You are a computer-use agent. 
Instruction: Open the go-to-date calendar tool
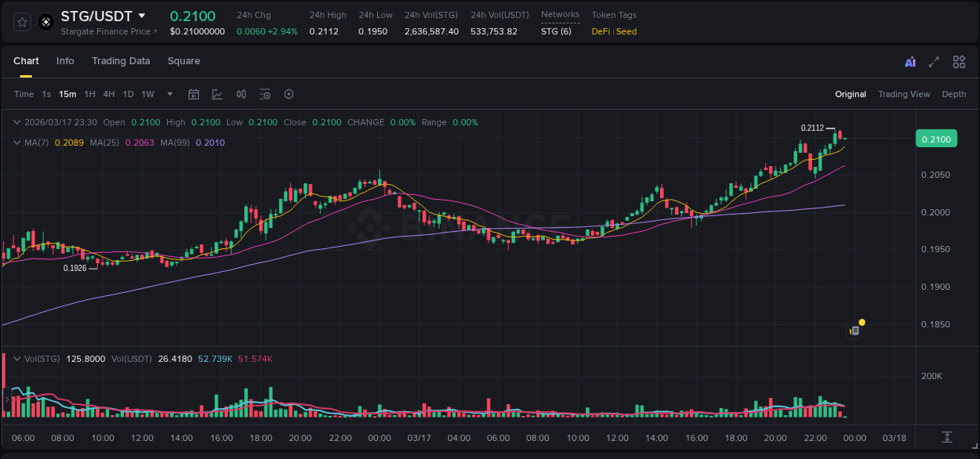pyautogui.click(x=194, y=94)
